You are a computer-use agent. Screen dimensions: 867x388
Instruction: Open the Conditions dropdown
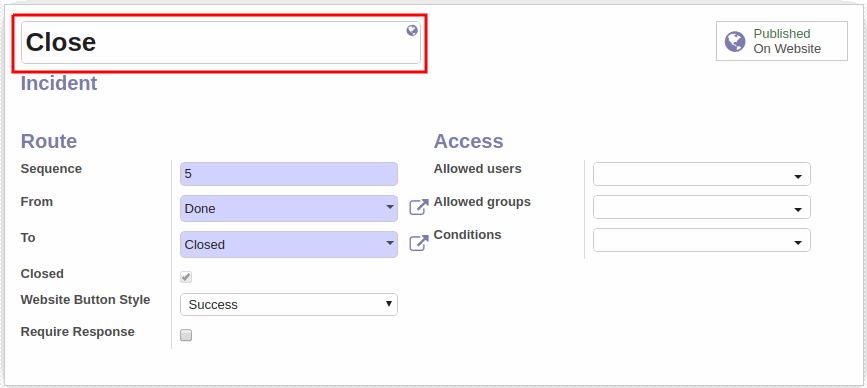[702, 240]
